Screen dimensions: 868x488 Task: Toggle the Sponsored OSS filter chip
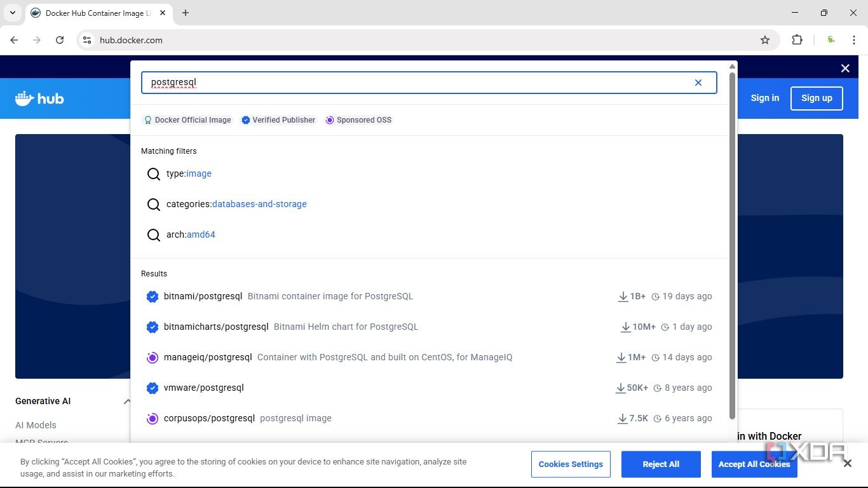pos(359,120)
